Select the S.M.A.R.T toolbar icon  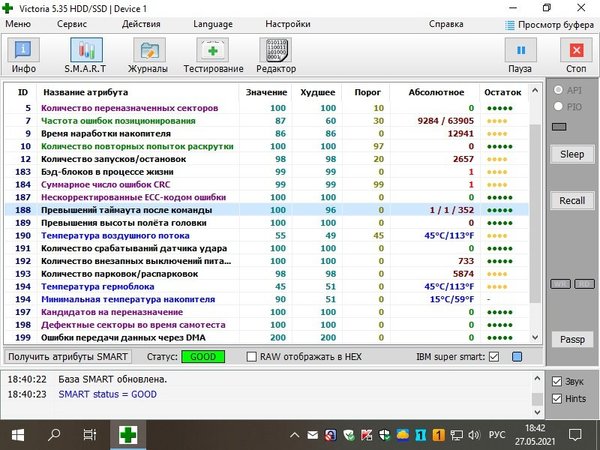pyautogui.click(x=87, y=53)
